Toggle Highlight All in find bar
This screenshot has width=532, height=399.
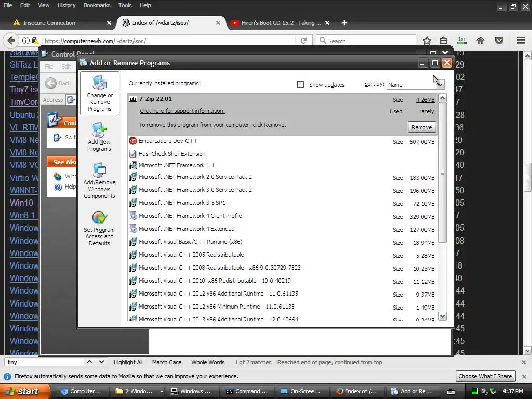tap(128, 362)
